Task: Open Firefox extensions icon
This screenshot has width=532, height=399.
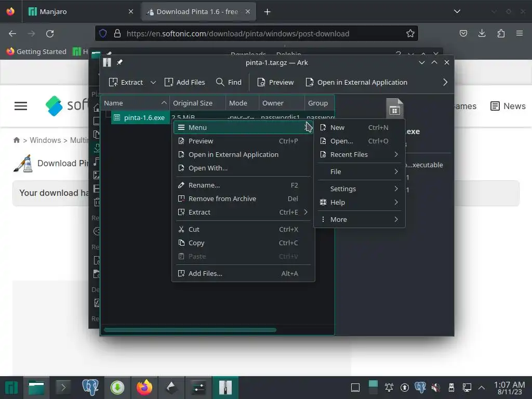Action: point(501,33)
